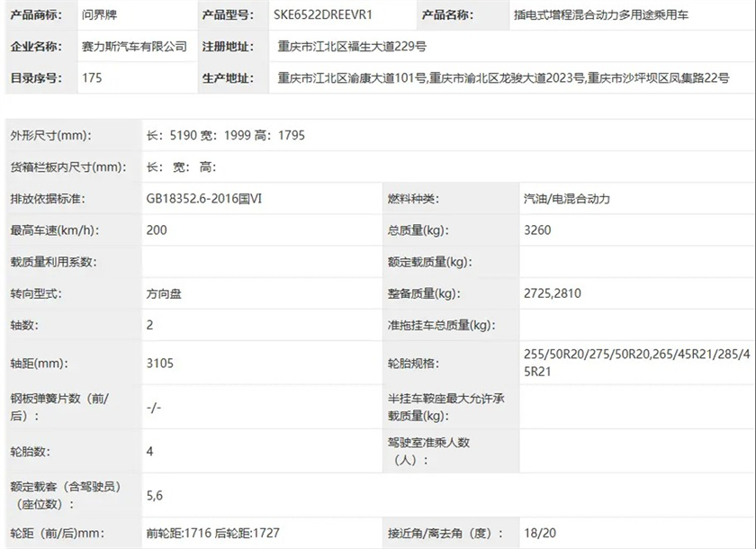Click the 轴数 label

tap(24, 325)
